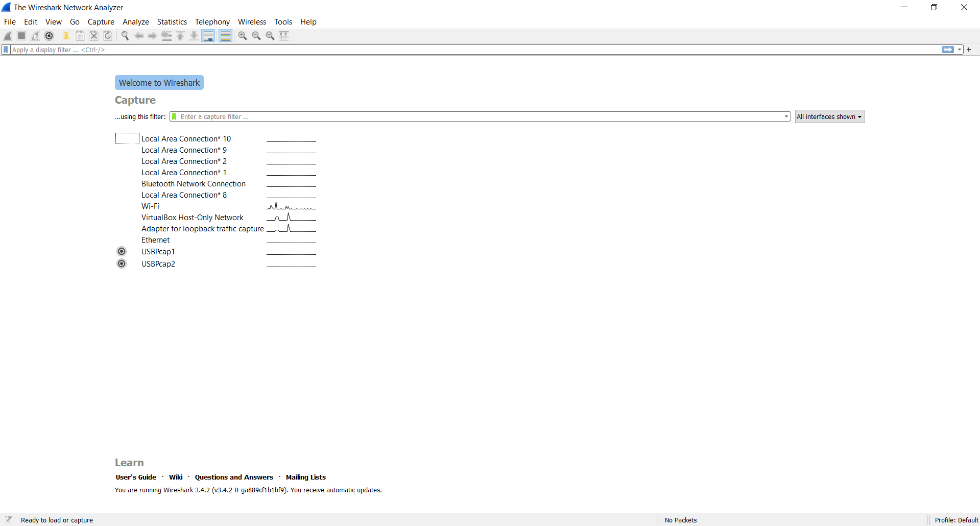
Task: Select the Ethernet interface
Action: (216, 240)
